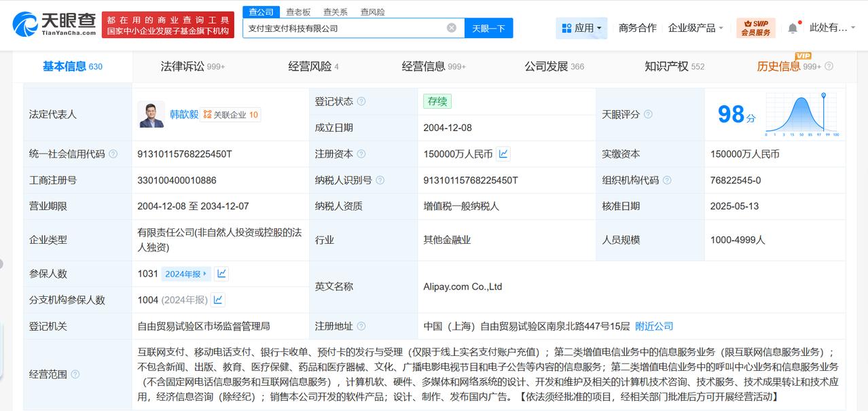Click the help icon next to 统一社会信用代码

click(x=113, y=154)
